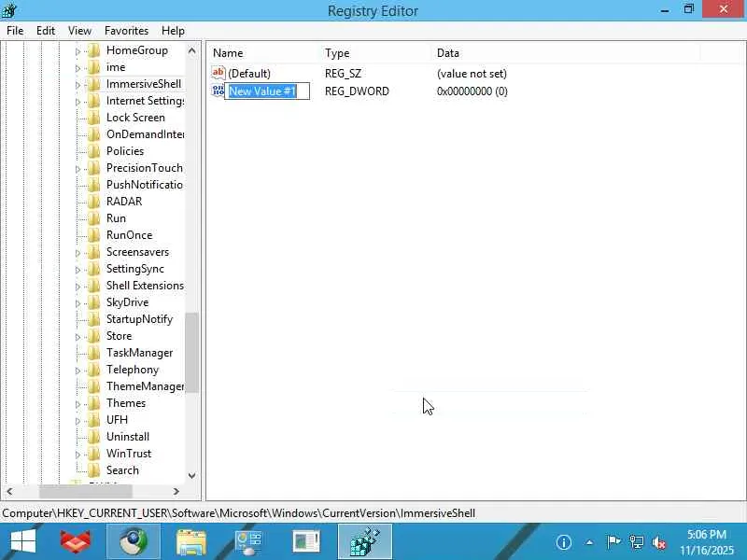Open the File menu
This screenshot has height=560, width=747.
(x=15, y=31)
